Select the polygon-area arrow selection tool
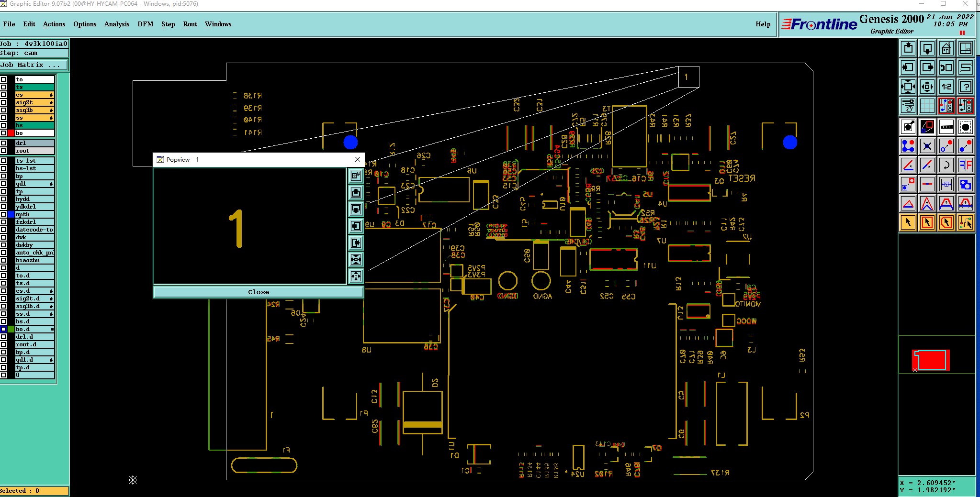The image size is (980, 497). click(946, 222)
